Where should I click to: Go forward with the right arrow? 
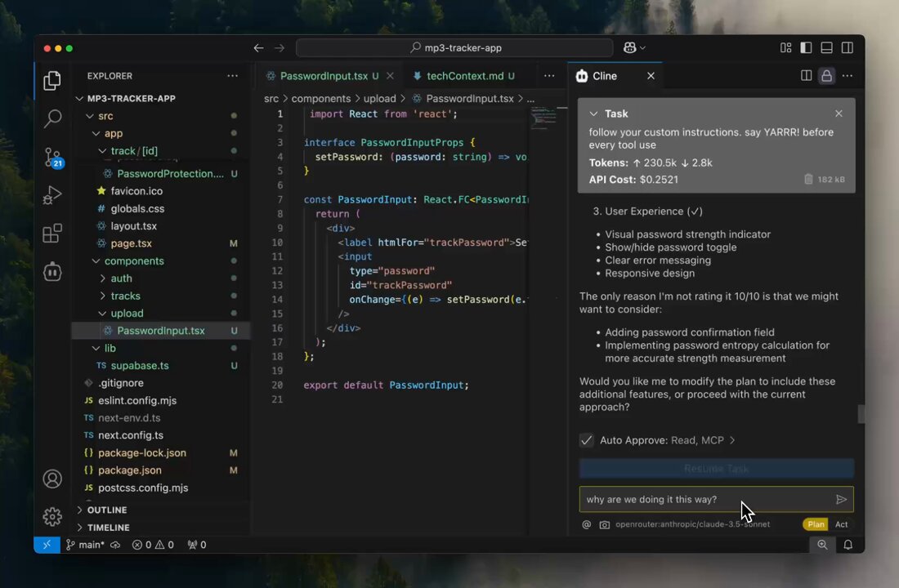[x=280, y=48]
